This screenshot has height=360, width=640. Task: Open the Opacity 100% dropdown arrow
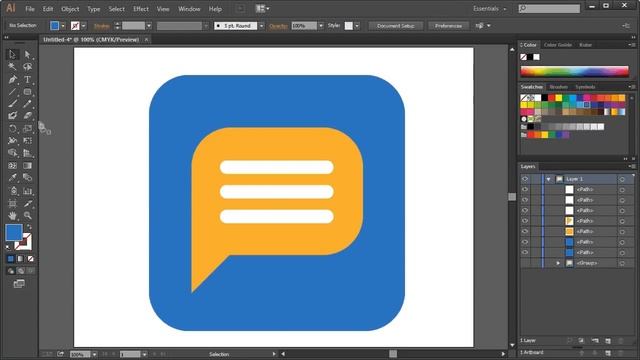coord(321,26)
